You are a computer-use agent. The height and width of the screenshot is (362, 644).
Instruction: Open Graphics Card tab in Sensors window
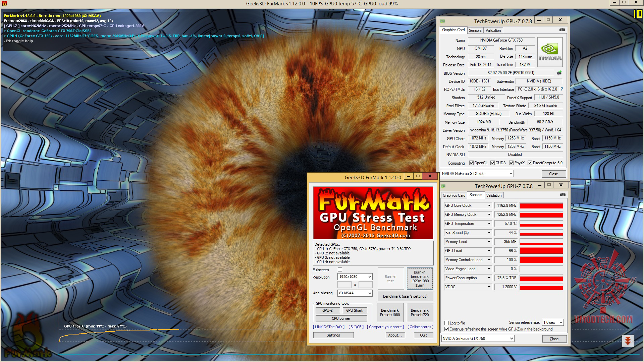(x=454, y=195)
